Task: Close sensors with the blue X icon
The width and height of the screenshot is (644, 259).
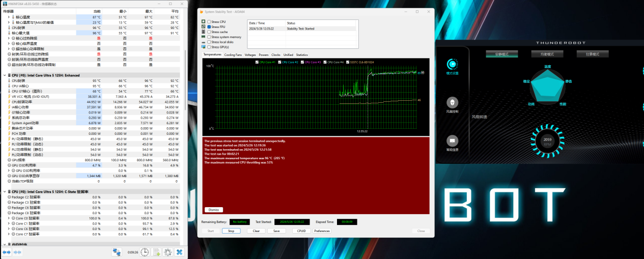Action: 179,252
